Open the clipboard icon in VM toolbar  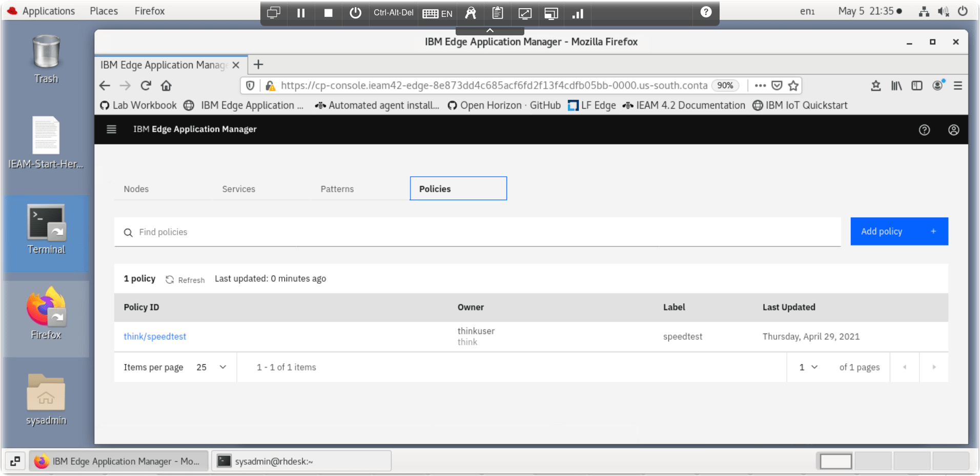click(x=497, y=13)
